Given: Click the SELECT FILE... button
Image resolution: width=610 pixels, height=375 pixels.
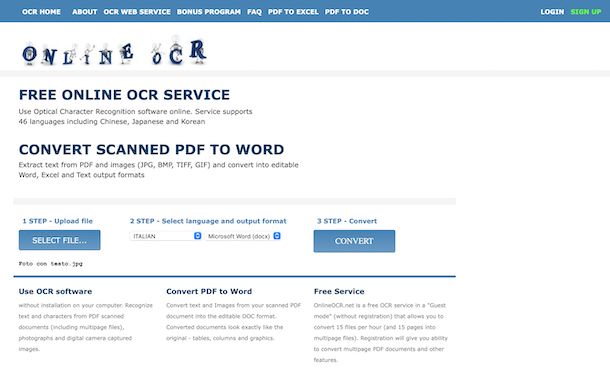Looking at the screenshot, I should click(60, 240).
